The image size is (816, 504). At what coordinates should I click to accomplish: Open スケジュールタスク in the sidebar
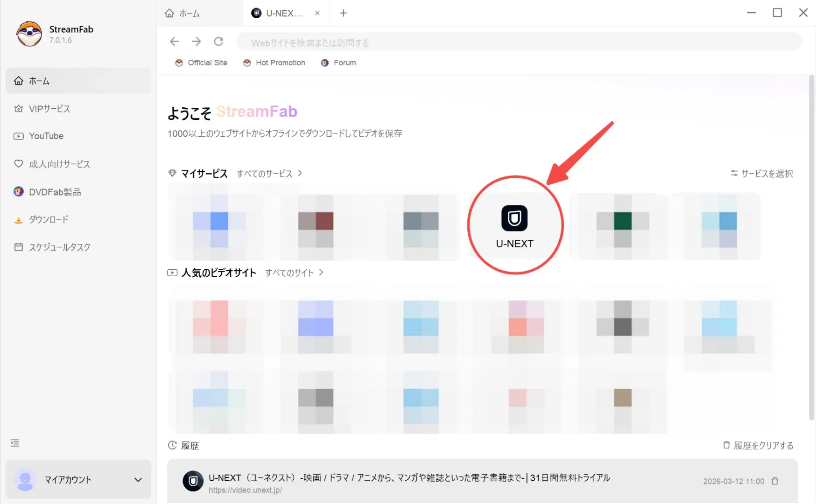pyautogui.click(x=78, y=247)
